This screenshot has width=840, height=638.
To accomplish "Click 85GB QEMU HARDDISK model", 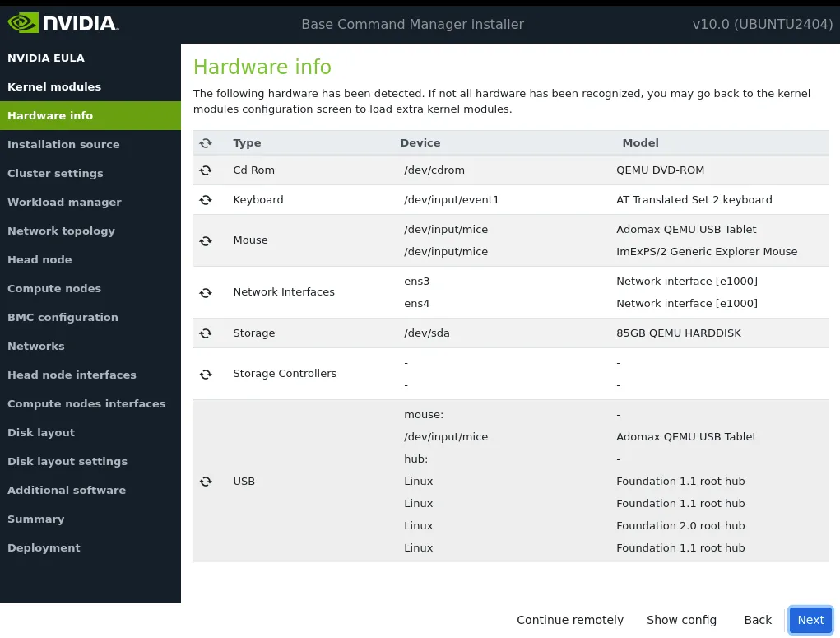I will tap(678, 333).
